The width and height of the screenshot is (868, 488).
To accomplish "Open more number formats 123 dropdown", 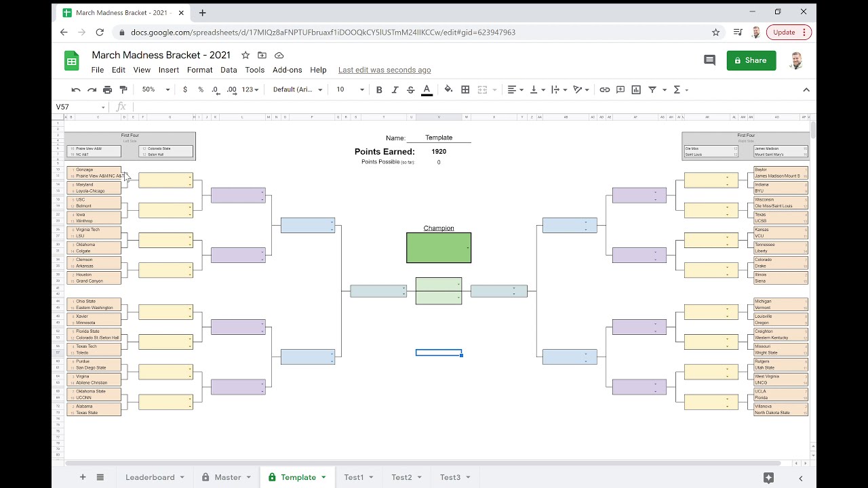I will (251, 89).
